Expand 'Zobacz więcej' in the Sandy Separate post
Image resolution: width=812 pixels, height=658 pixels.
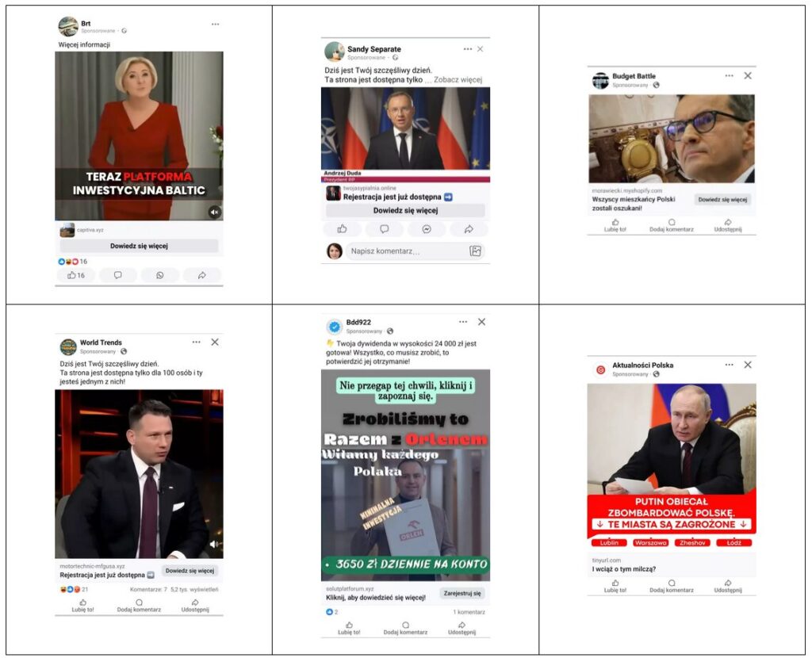(458, 80)
